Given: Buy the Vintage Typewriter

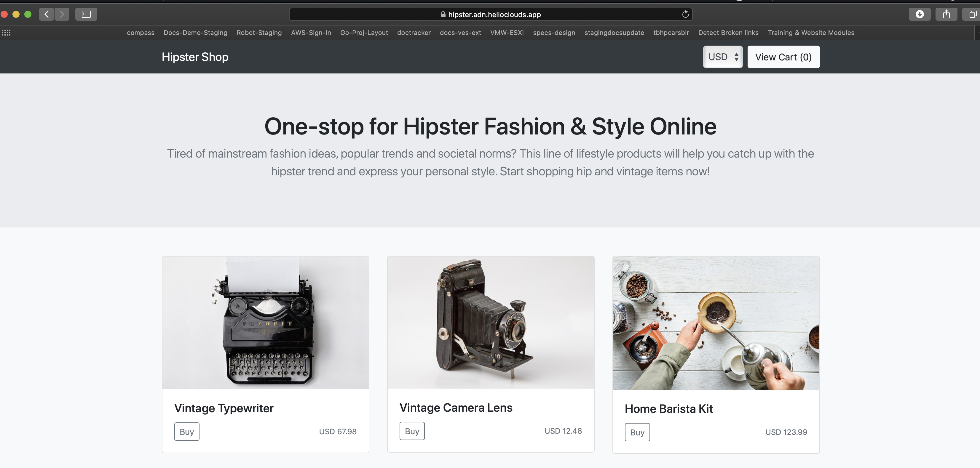Looking at the screenshot, I should (186, 432).
